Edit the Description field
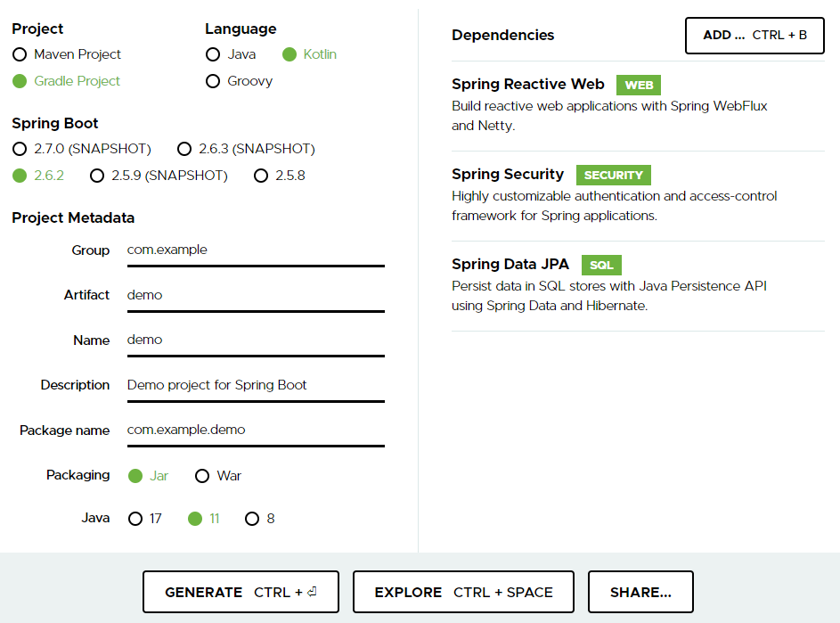This screenshot has height=623, width=840. (x=256, y=385)
